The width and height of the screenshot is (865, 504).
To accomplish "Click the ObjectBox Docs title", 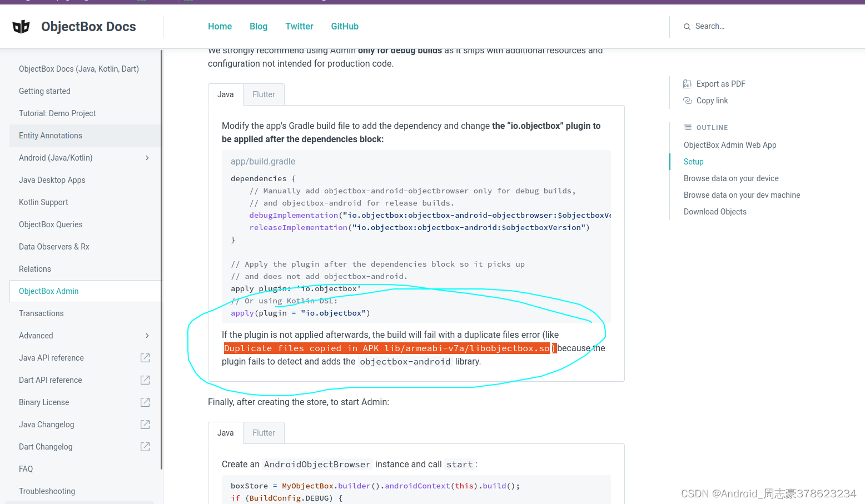I will [88, 27].
